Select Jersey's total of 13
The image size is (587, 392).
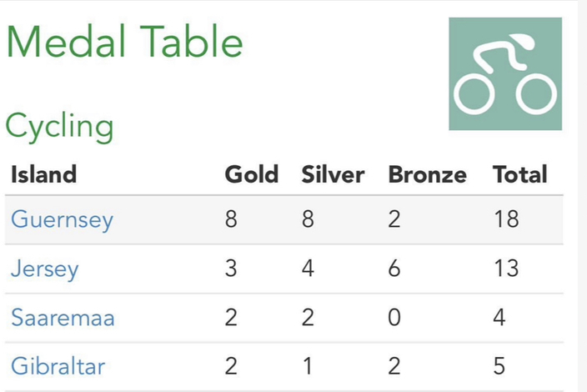click(506, 268)
